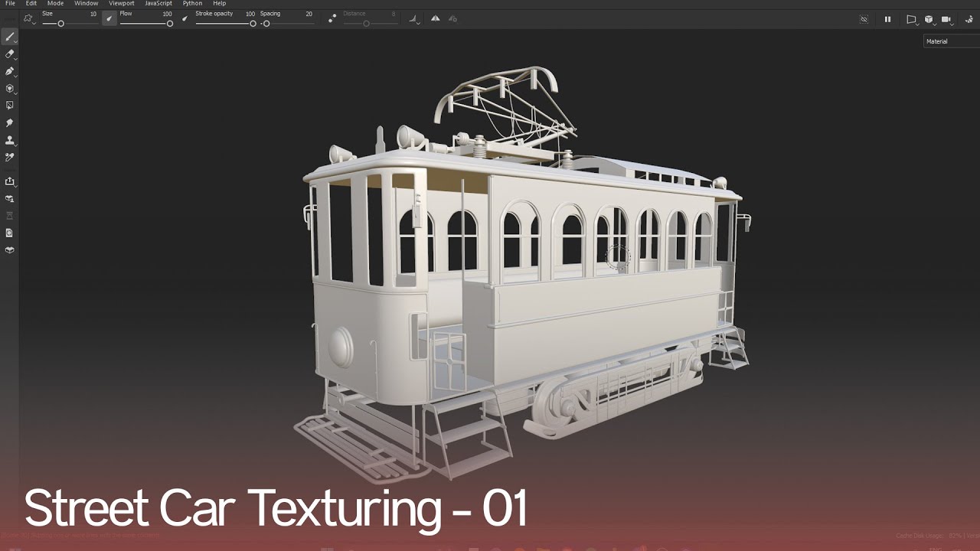Click the open-box icon at sidebar bottom
The image size is (980, 551).
(x=10, y=250)
